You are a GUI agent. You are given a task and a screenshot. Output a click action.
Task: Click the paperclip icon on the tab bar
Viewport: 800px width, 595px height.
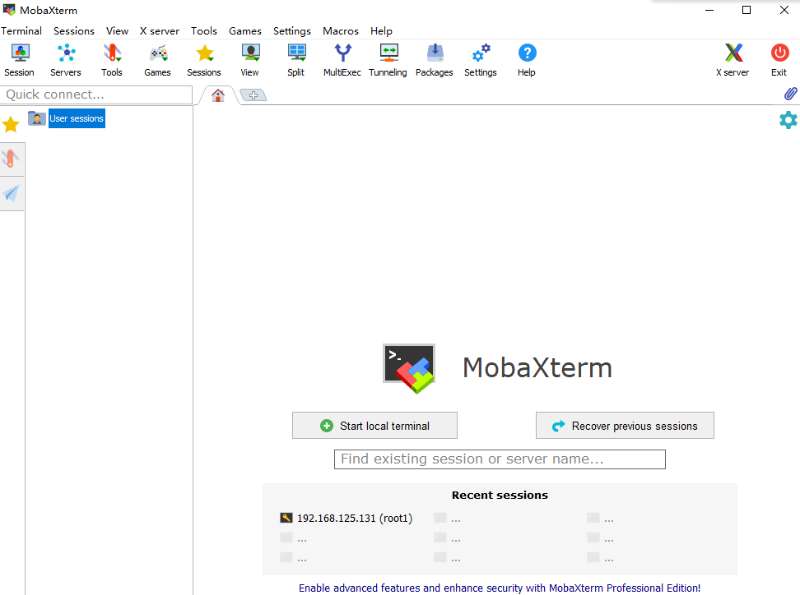click(x=790, y=94)
